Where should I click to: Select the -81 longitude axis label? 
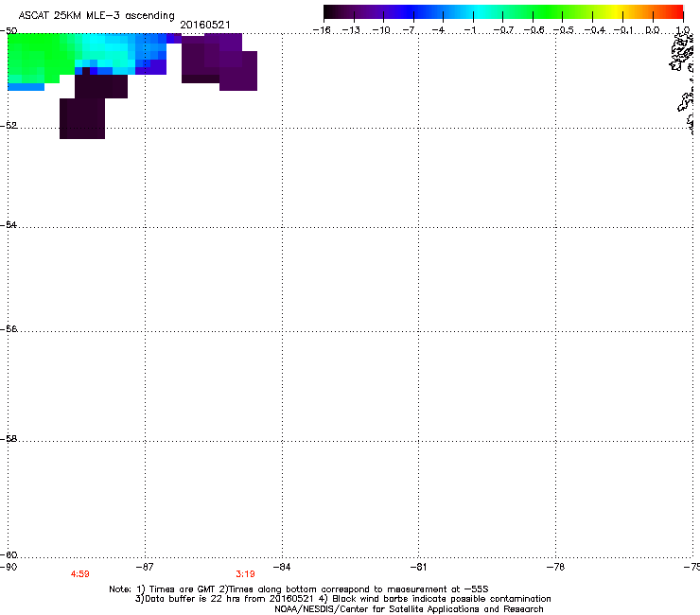point(418,567)
